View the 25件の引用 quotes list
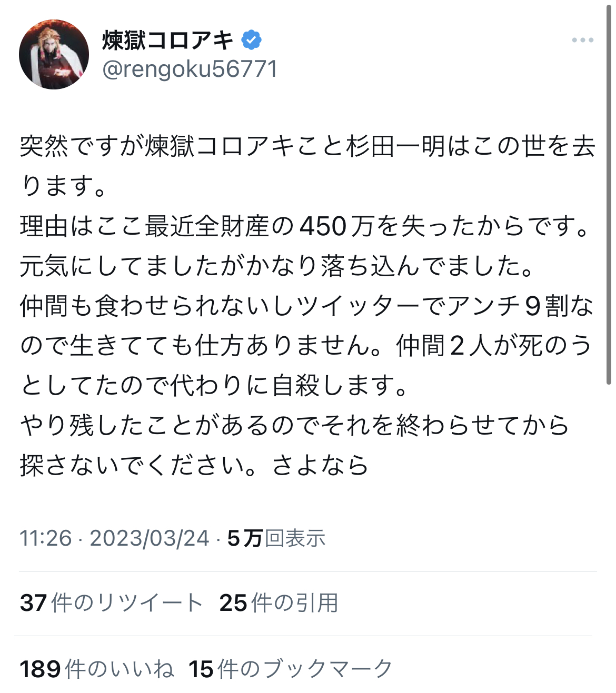The width and height of the screenshot is (616, 693). coord(279,603)
